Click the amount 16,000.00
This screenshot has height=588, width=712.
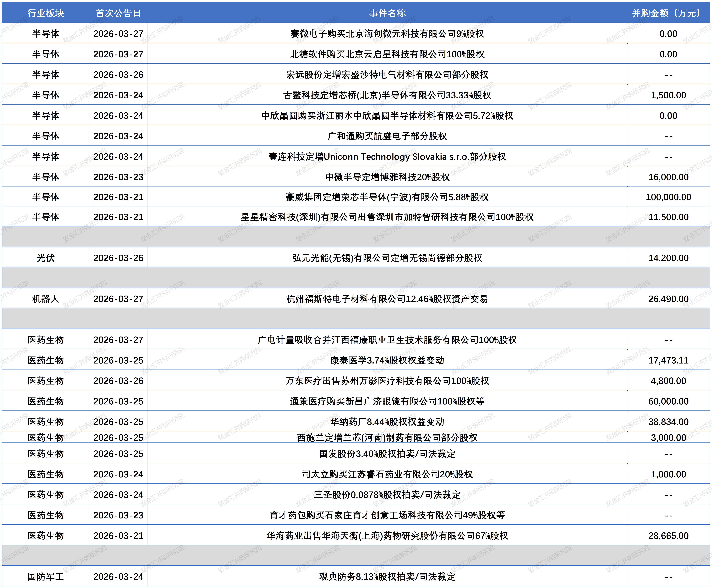click(x=668, y=177)
